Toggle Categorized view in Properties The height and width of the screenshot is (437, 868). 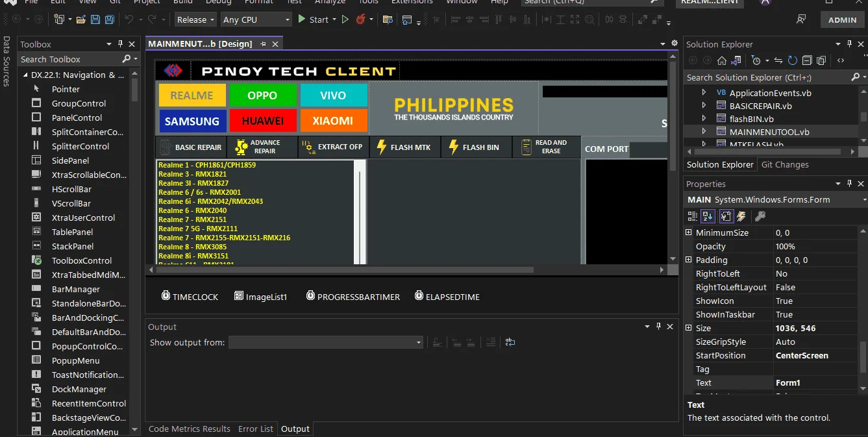pyautogui.click(x=693, y=216)
